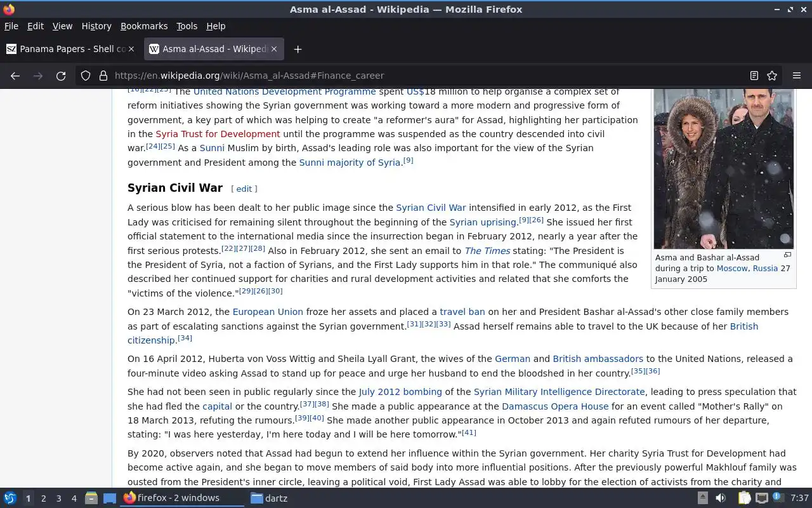Open British ambassadors link
Screen dimensions: 812x508
(598, 359)
